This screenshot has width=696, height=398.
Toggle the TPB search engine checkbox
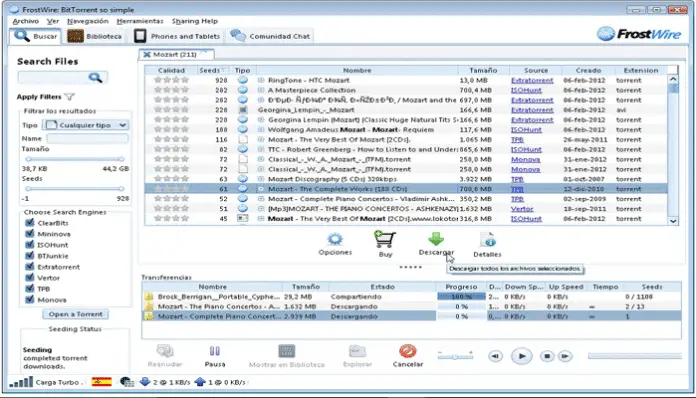(30, 288)
